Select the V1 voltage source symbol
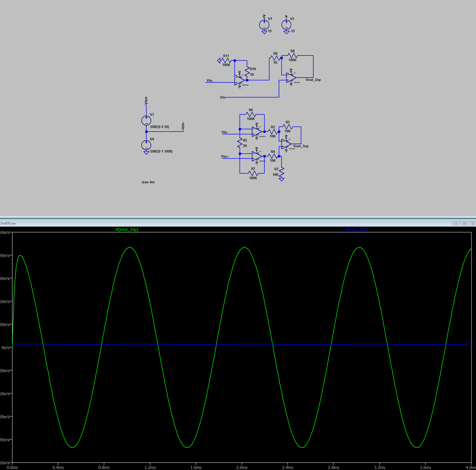The width and height of the screenshot is (476, 470). [x=264, y=25]
